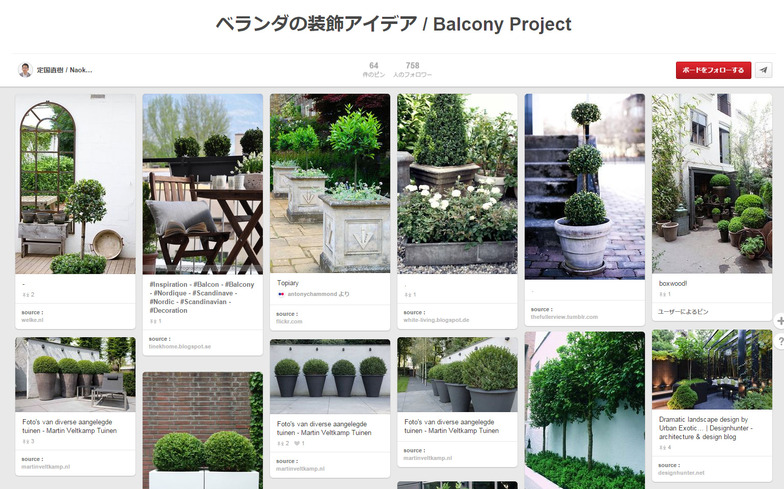Follow the board with the red button
The image size is (784, 489).
click(x=713, y=70)
